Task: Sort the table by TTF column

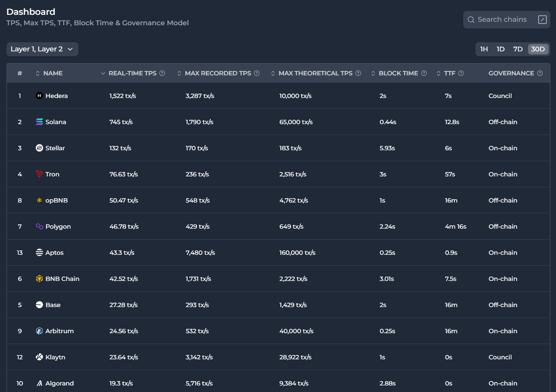Action: coord(446,73)
